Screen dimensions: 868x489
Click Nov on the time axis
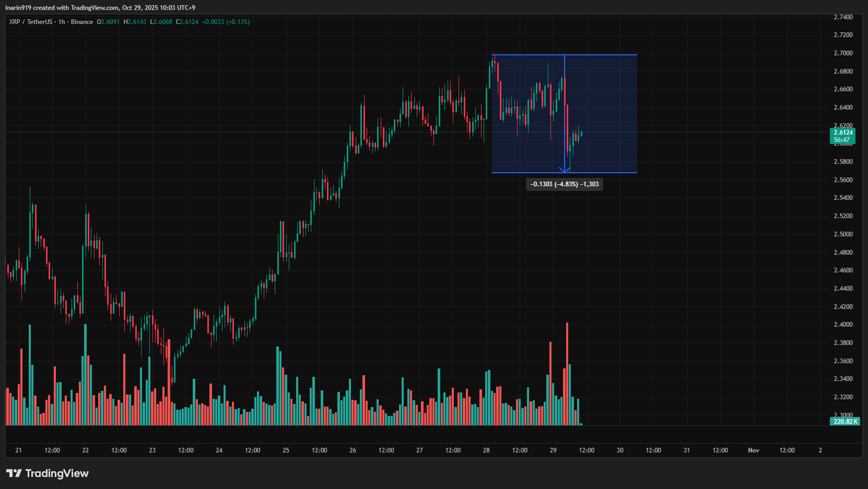click(x=753, y=450)
